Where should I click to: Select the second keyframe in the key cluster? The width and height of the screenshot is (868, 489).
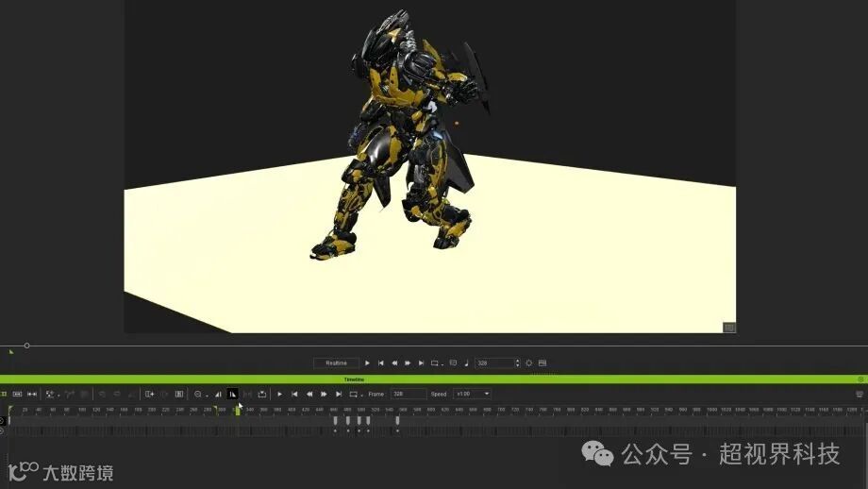[347, 421]
